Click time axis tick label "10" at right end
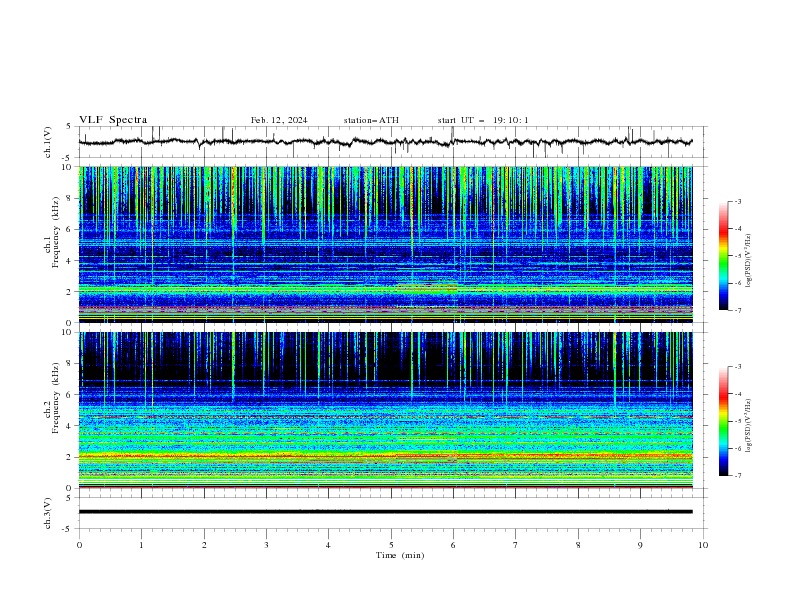Viewport: 792px width, 612px height. pos(703,545)
